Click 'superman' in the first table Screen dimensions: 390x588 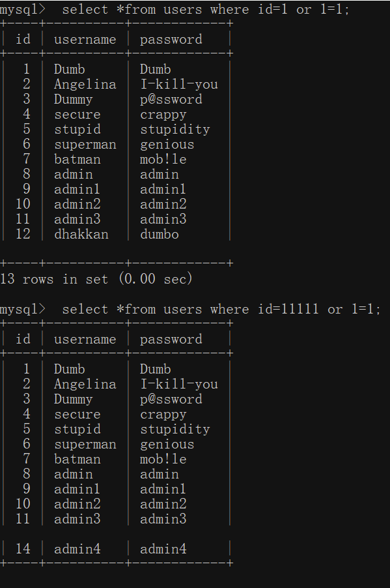[85, 145]
